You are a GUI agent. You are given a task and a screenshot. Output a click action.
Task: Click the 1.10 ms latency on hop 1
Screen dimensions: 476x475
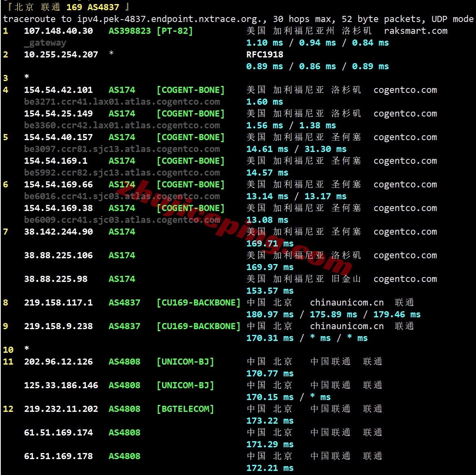(x=265, y=43)
